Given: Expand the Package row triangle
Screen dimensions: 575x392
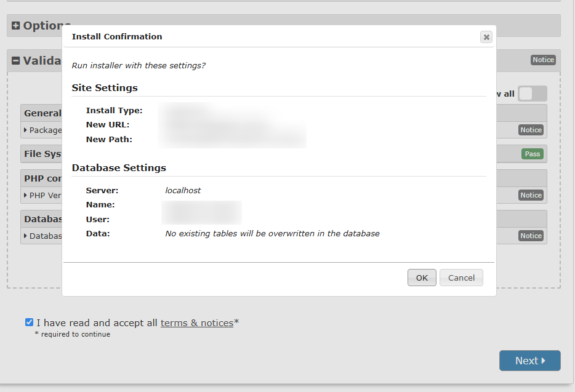Looking at the screenshot, I should coord(25,130).
